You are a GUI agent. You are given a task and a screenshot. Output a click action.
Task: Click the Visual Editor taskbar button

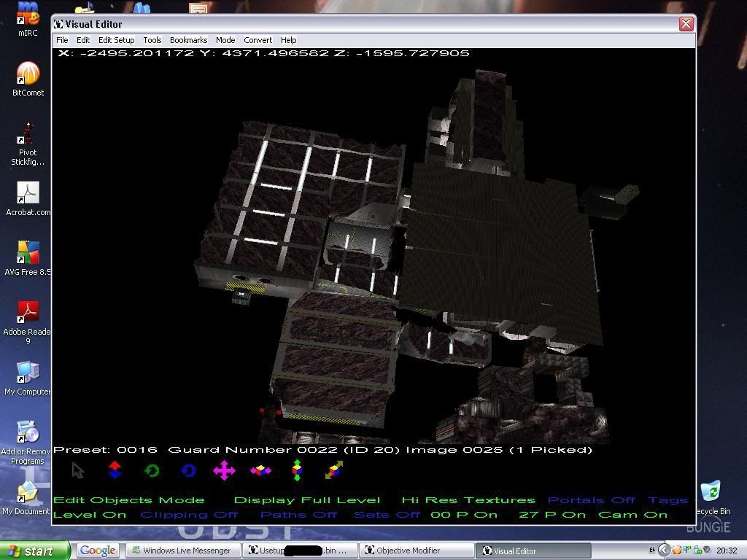[x=533, y=551]
